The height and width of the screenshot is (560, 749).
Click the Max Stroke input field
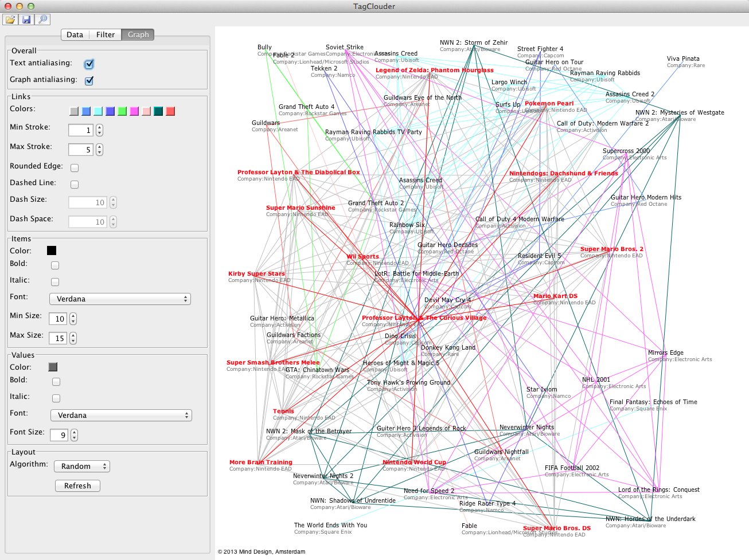tap(80, 150)
